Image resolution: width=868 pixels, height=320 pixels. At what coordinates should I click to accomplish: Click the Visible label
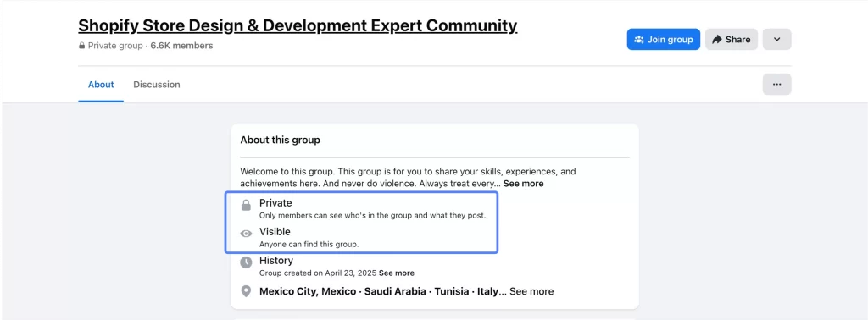point(275,232)
